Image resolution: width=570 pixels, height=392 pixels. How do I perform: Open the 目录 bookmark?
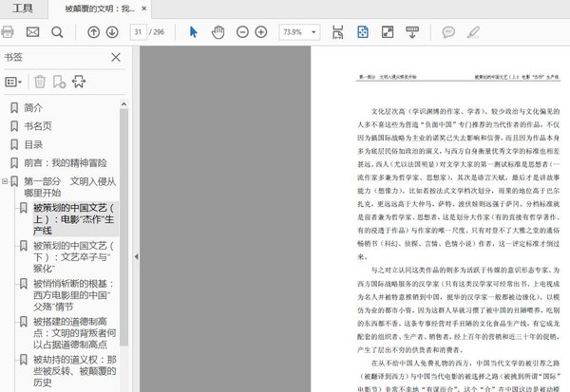(x=33, y=144)
